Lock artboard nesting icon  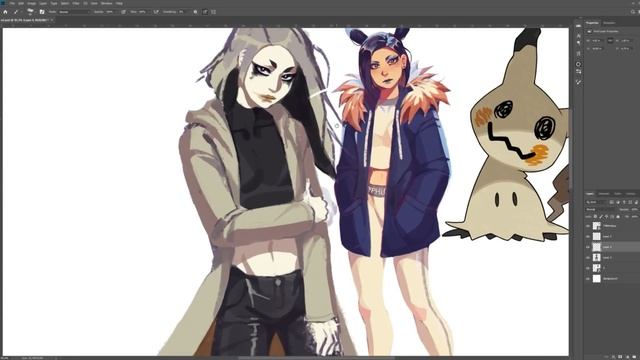click(612, 216)
